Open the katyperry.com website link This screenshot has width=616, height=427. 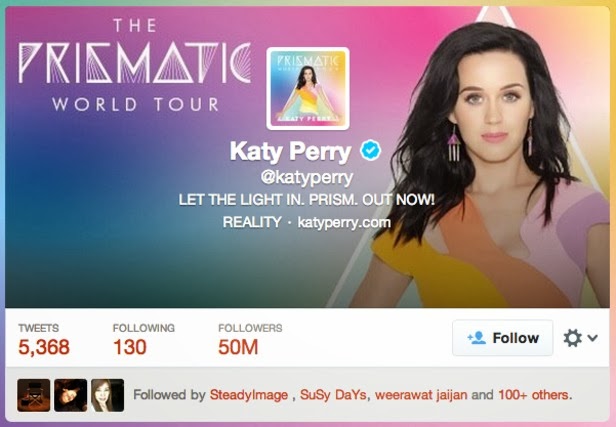344,223
